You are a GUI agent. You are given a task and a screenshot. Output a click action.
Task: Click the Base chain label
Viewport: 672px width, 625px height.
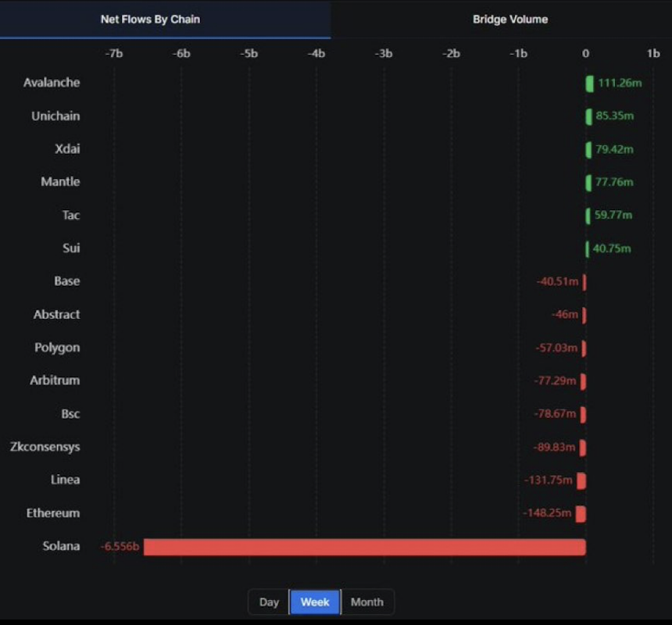point(67,281)
